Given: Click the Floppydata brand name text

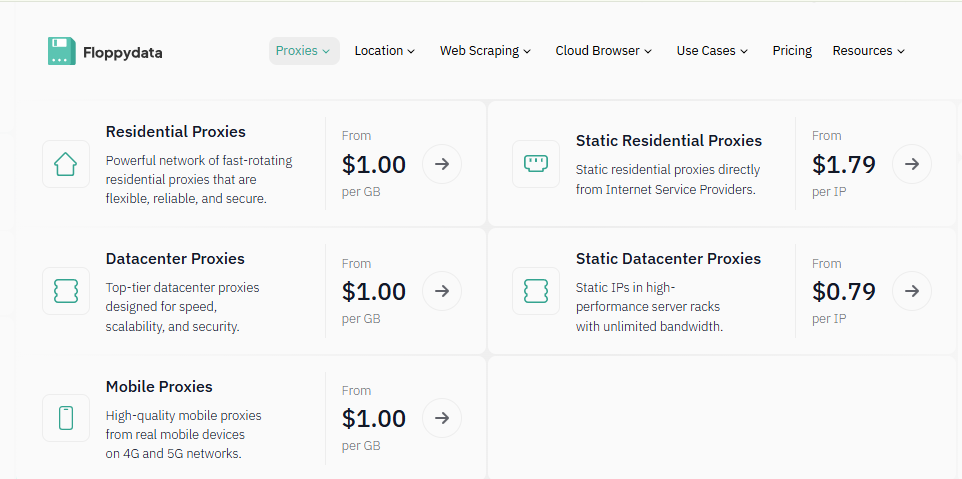Looking at the screenshot, I should pos(123,53).
